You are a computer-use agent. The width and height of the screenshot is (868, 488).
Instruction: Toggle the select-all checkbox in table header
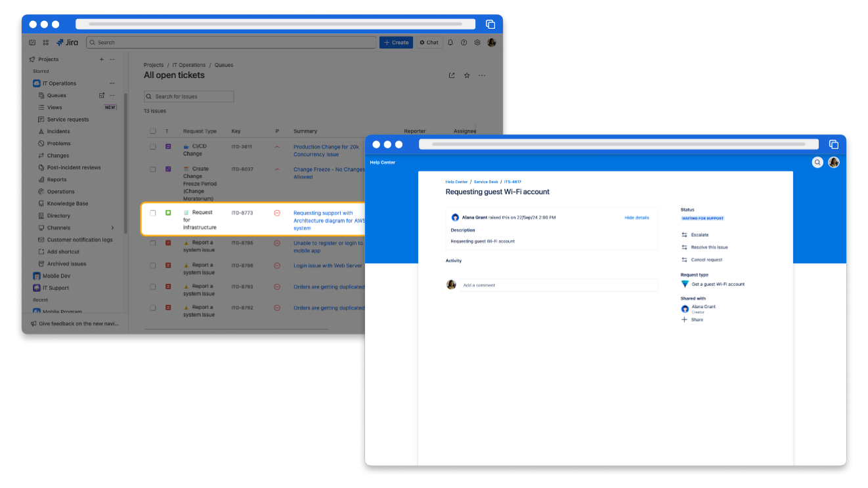click(x=153, y=131)
